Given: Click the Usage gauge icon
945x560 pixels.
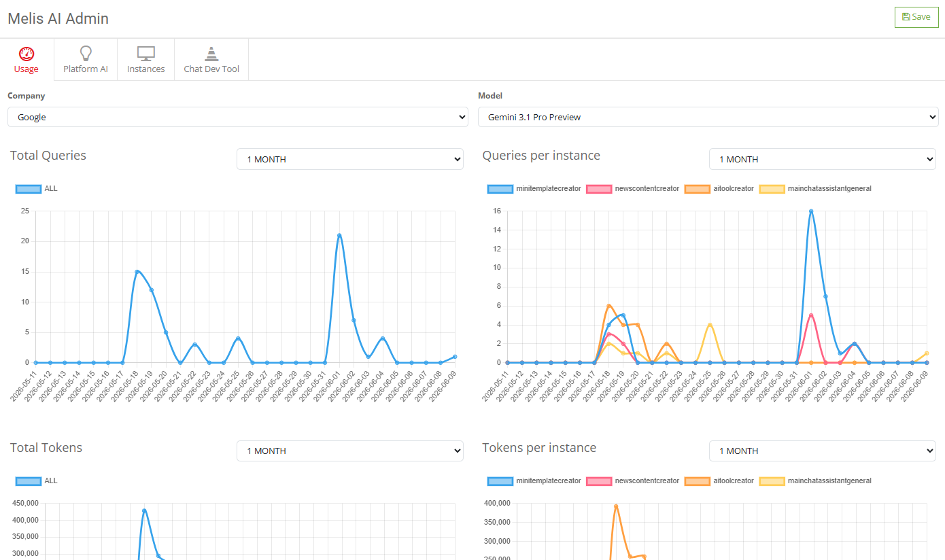Looking at the screenshot, I should (26, 54).
